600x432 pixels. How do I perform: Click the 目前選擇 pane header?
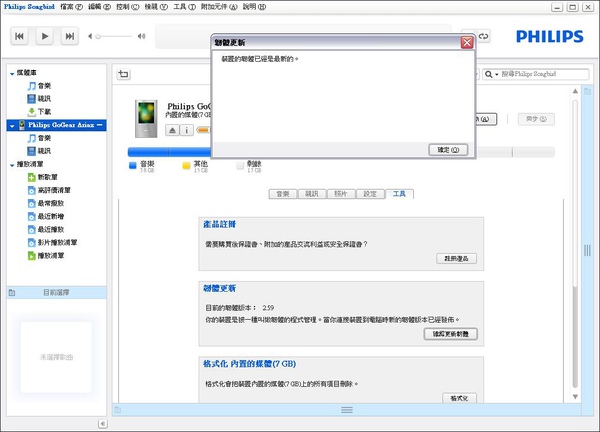coord(56,293)
